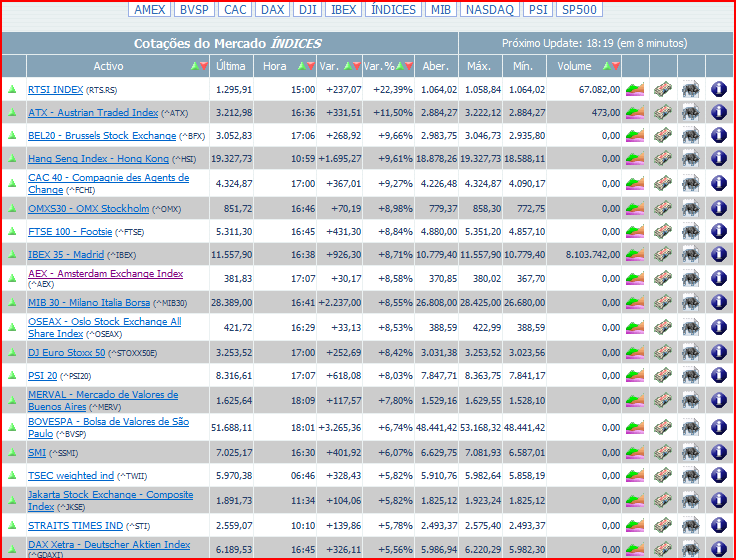Click the info icon for PSI 20
The width and height of the screenshot is (736, 560).
(x=718, y=376)
